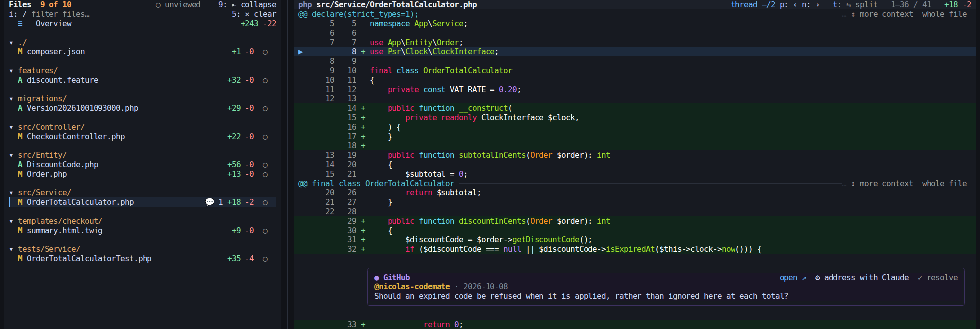Mark discount.feature as viewed
This screenshot has width=980, height=329.
pyautogui.click(x=265, y=80)
